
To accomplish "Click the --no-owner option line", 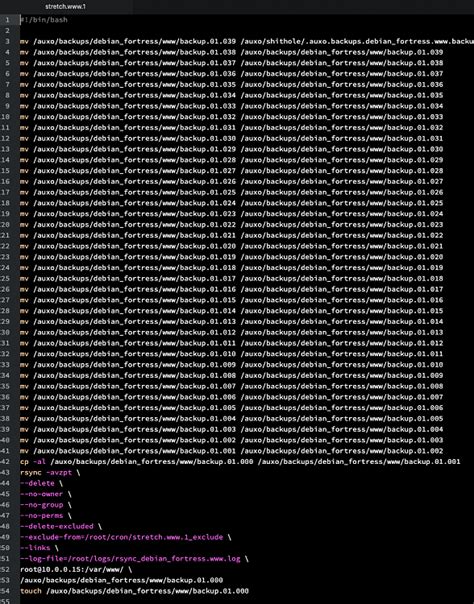I will point(46,494).
